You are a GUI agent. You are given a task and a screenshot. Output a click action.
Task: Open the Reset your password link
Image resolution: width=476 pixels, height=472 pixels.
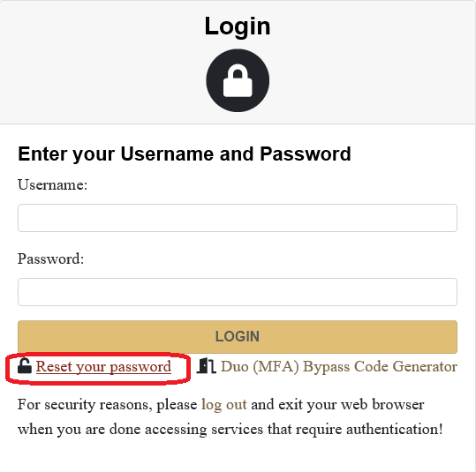tap(103, 367)
